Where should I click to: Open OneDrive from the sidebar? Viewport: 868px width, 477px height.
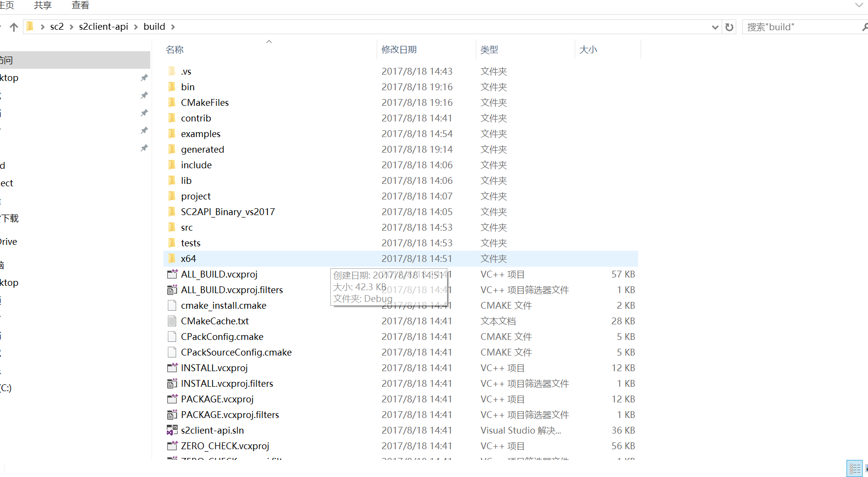pos(8,241)
